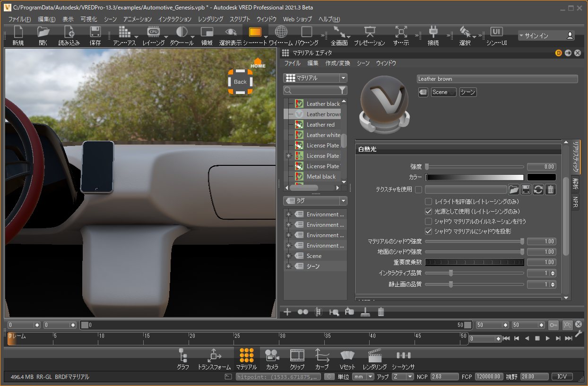Open texture file with the folder icon
The height and width of the screenshot is (386, 588).
514,189
